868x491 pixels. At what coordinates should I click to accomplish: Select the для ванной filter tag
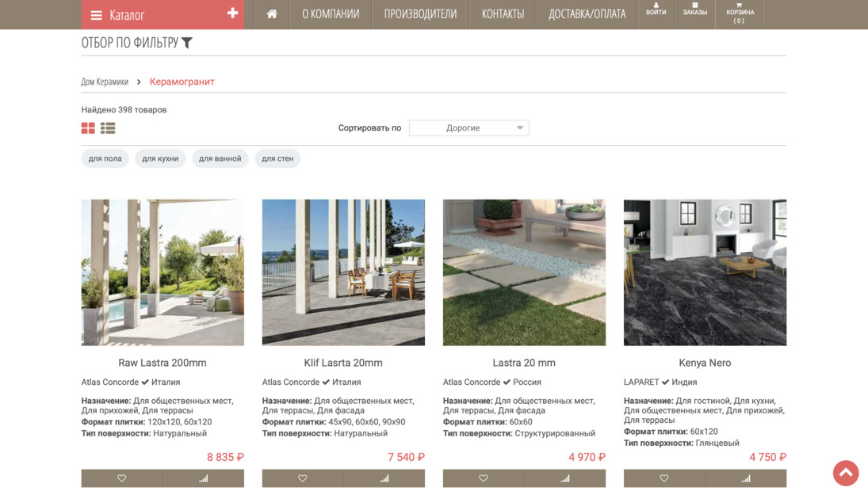tap(220, 158)
